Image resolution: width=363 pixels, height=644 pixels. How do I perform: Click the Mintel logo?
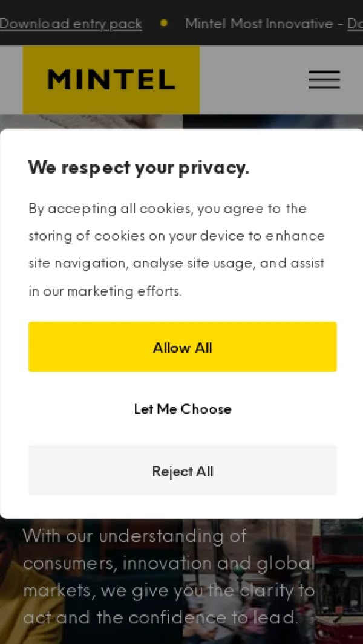111,80
